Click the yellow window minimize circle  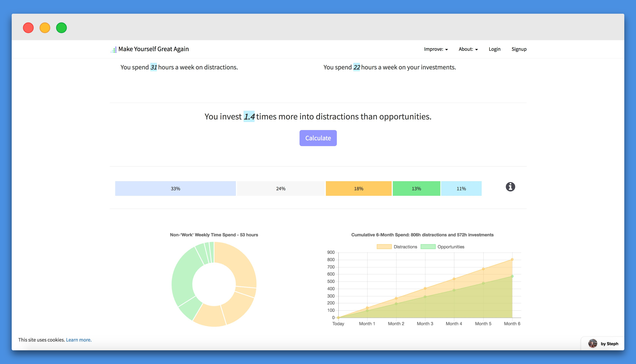[45, 28]
